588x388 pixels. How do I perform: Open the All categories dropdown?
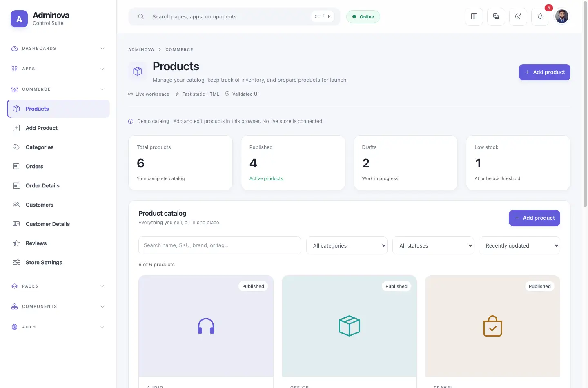click(347, 245)
